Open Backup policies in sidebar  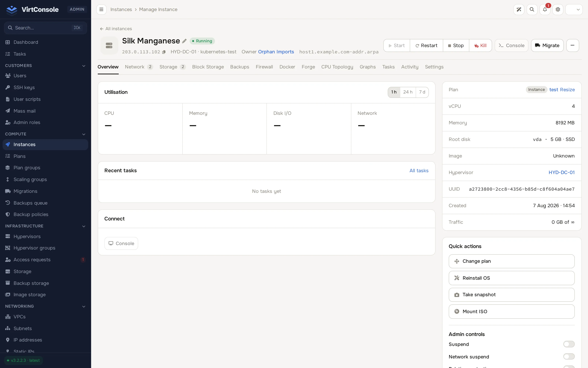45,214
